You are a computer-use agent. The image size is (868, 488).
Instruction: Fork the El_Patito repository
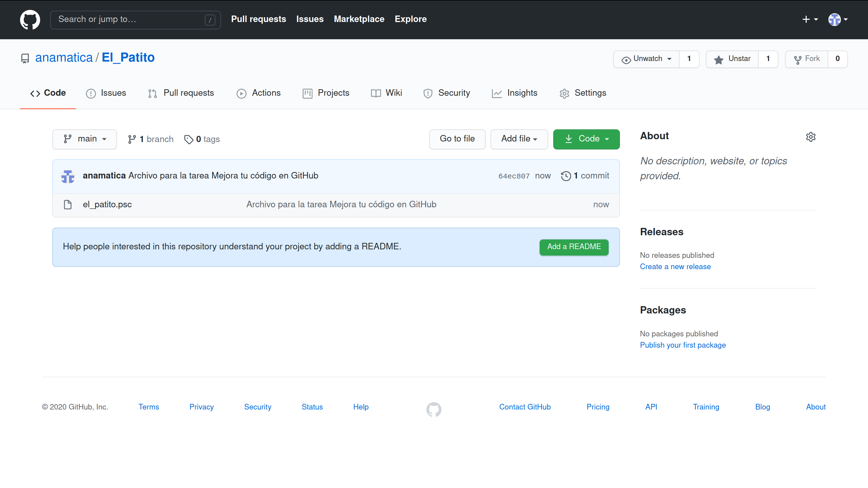tap(807, 59)
